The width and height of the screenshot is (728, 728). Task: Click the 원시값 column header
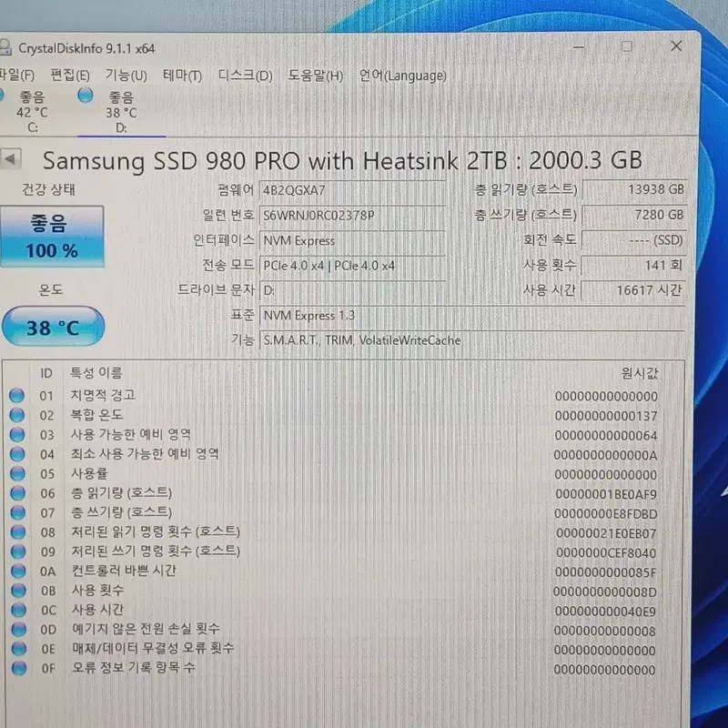[640, 373]
